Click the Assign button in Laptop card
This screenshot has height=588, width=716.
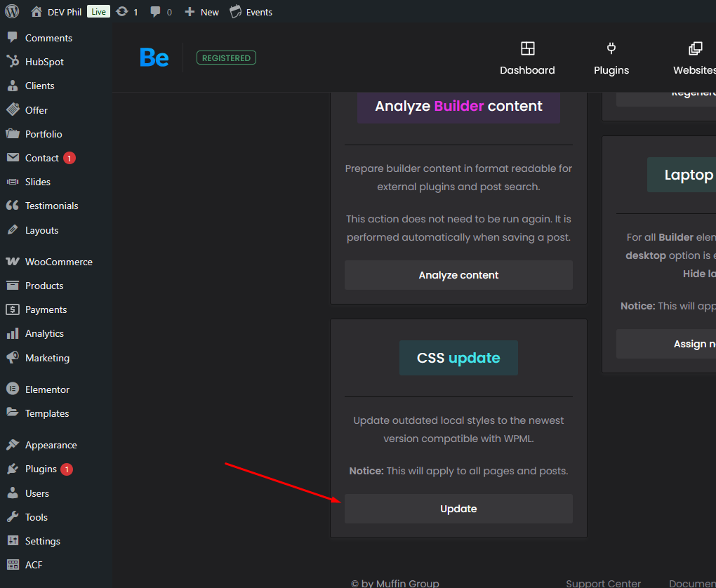(666, 344)
